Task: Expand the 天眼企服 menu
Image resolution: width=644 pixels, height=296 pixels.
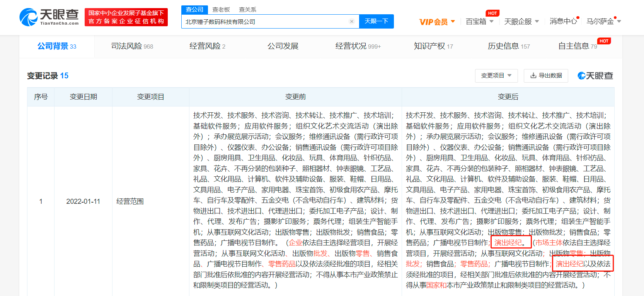Action: click(x=521, y=22)
